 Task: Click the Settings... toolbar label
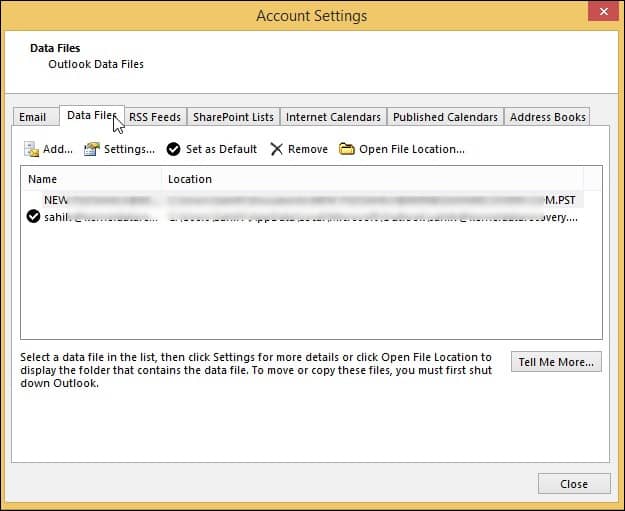(x=130, y=149)
